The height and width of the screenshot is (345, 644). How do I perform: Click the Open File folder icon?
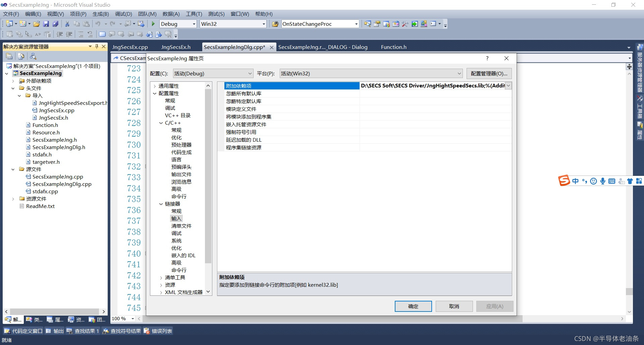(37, 24)
